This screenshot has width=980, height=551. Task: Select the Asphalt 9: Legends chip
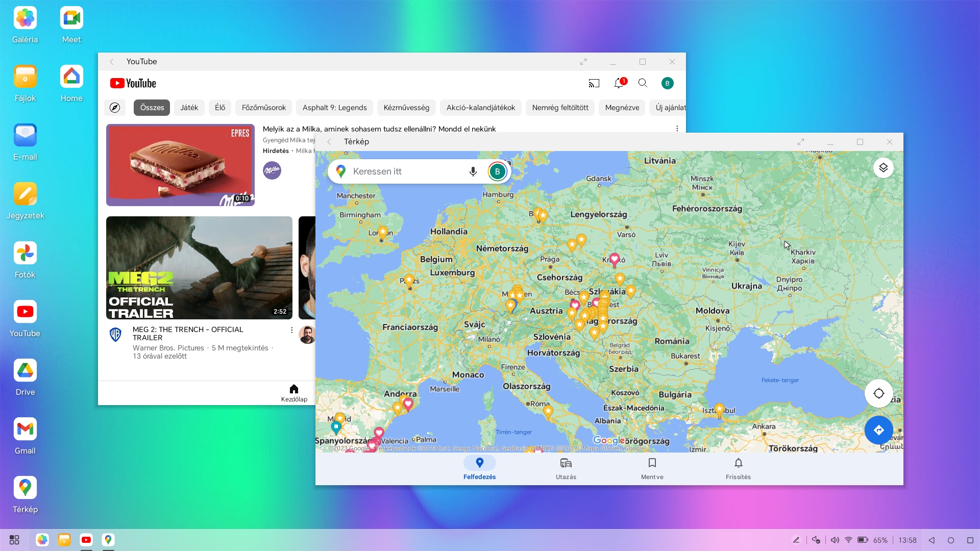pyautogui.click(x=334, y=108)
